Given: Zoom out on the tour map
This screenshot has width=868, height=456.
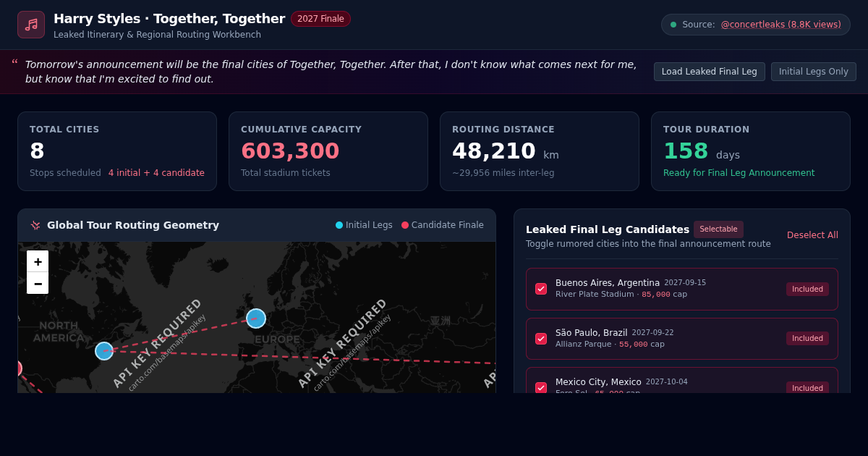Looking at the screenshot, I should coord(38,283).
